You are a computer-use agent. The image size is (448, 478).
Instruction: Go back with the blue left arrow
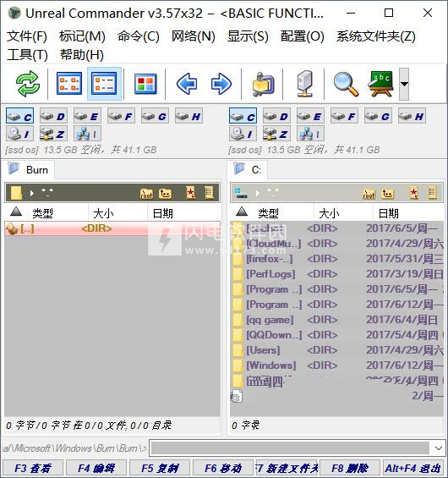[x=187, y=84]
